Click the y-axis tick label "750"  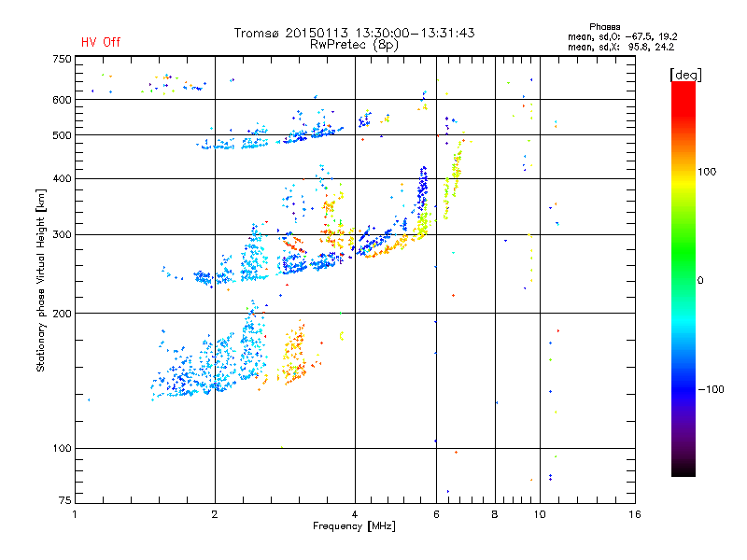[62, 59]
